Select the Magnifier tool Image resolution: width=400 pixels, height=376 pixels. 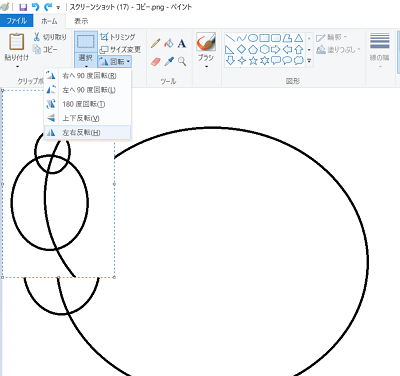tap(182, 61)
